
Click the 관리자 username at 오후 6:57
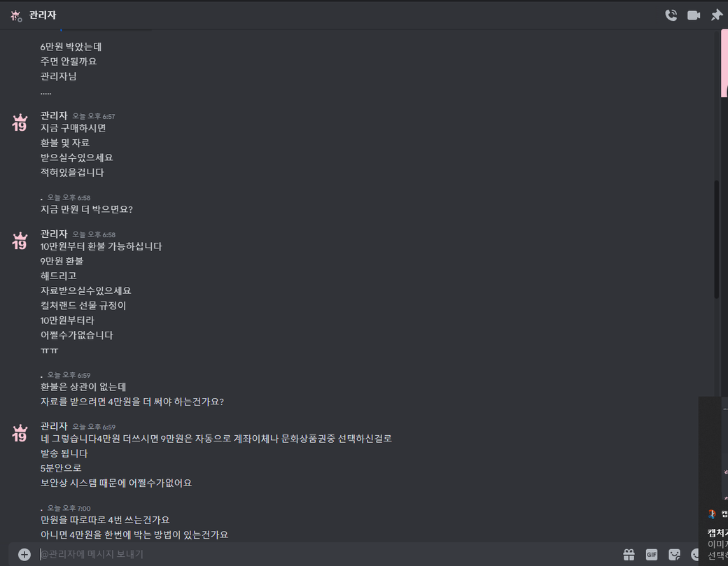(x=54, y=115)
